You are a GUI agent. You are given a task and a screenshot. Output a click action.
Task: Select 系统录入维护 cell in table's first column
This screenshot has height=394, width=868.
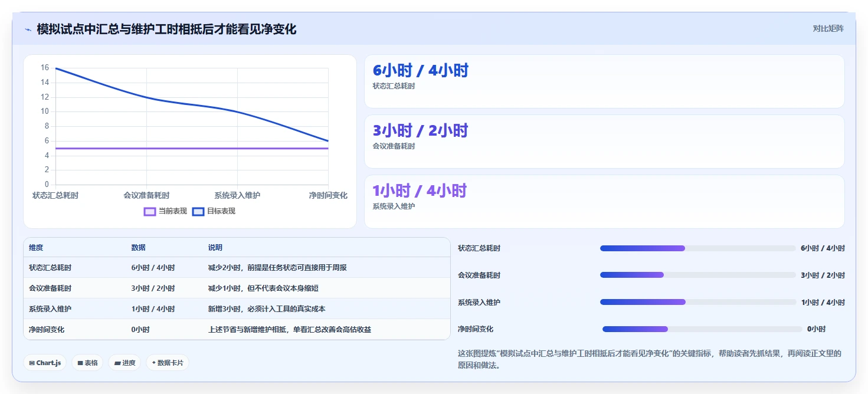[x=50, y=309]
